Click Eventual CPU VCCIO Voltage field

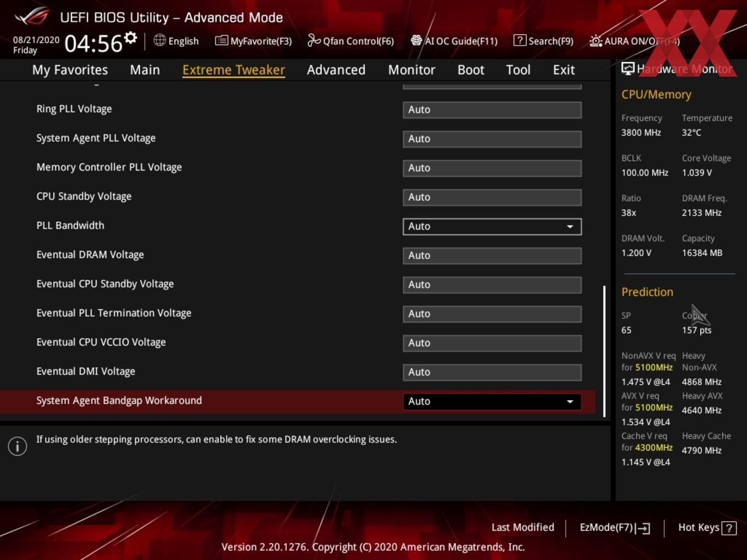[492, 343]
